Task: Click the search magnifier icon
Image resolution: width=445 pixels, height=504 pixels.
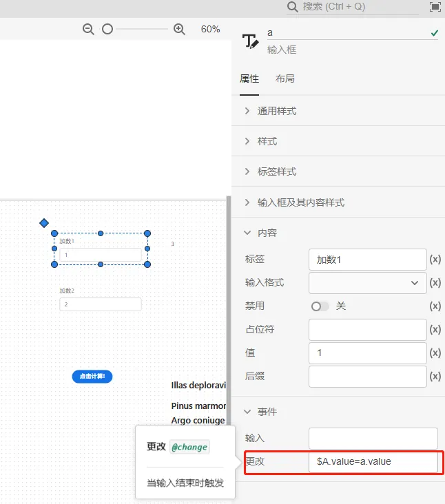Action: click(293, 7)
